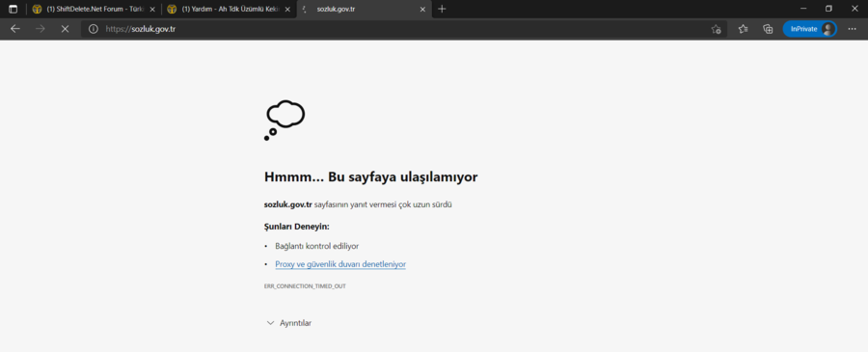
Task: Close the sozluk.gov.tr tab
Action: (423, 10)
